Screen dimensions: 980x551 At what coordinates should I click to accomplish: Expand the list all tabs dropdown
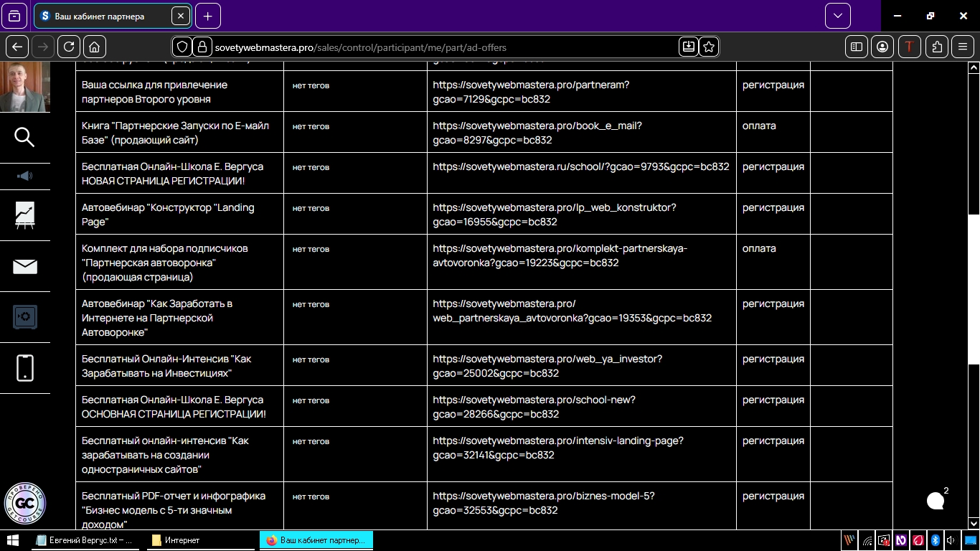pyautogui.click(x=837, y=16)
